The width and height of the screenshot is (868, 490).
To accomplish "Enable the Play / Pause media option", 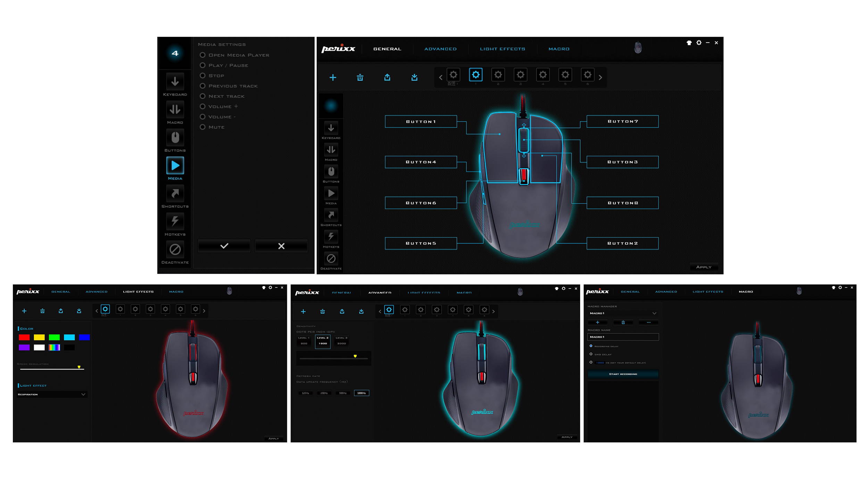I will (202, 65).
